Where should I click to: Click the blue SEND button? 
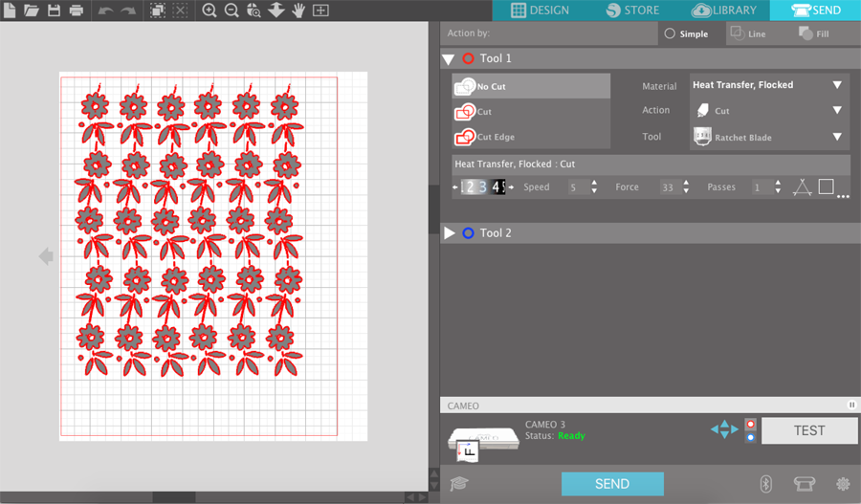click(612, 484)
